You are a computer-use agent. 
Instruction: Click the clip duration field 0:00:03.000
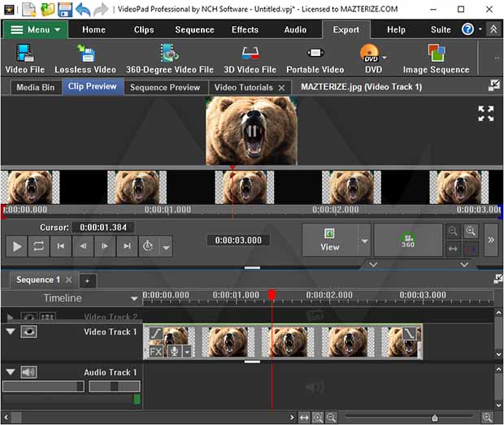coord(238,241)
